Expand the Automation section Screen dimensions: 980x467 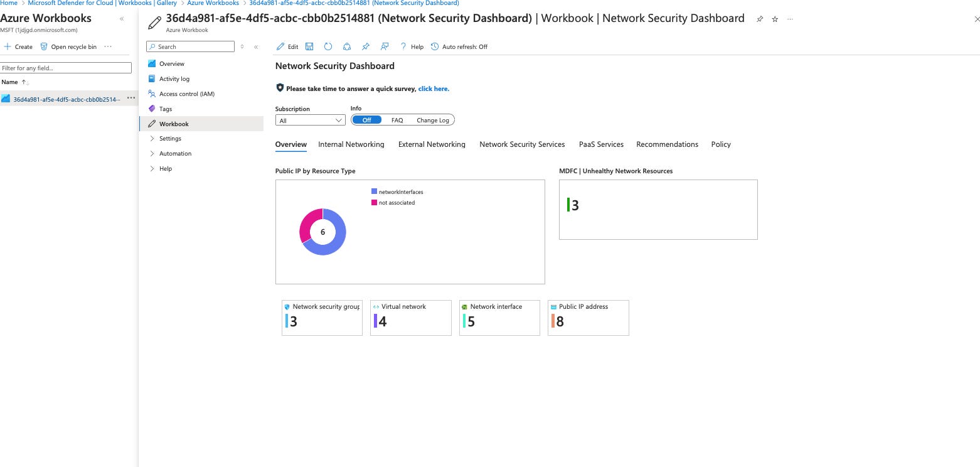(175, 154)
